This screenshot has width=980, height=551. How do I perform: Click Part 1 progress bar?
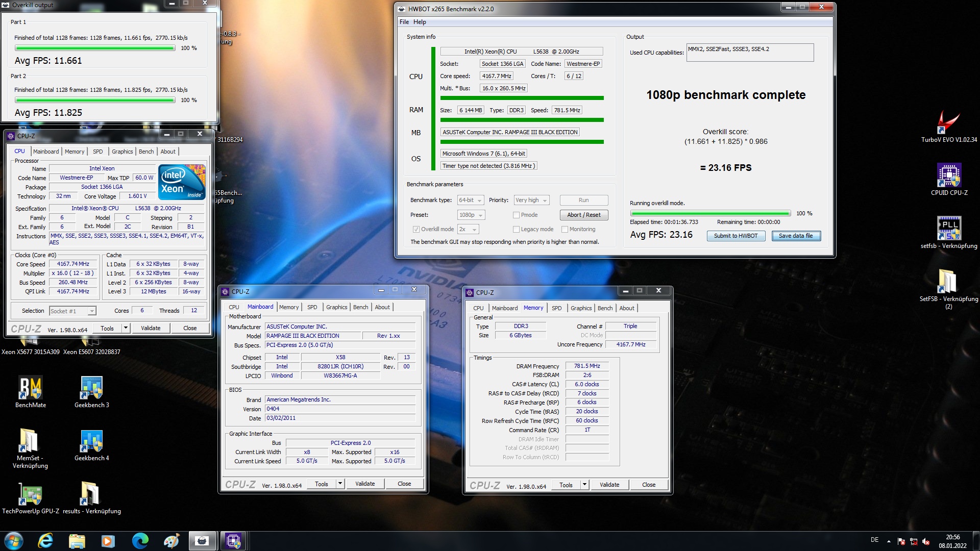pos(95,48)
